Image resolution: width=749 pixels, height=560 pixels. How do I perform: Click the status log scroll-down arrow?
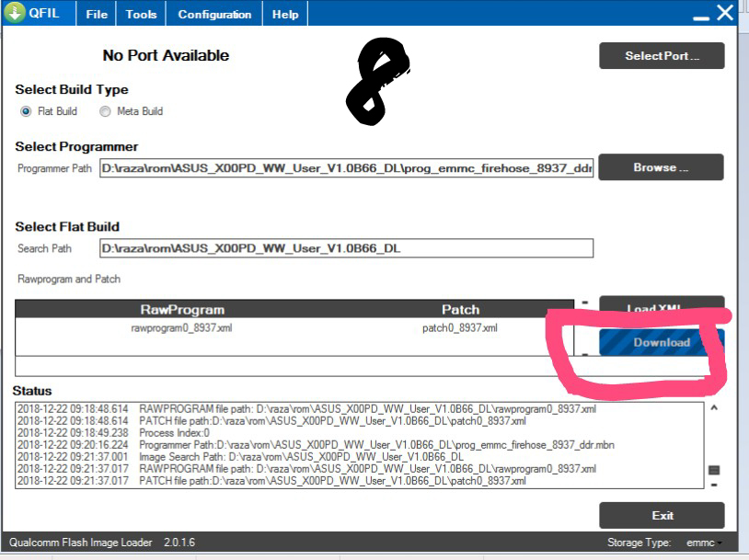(714, 485)
